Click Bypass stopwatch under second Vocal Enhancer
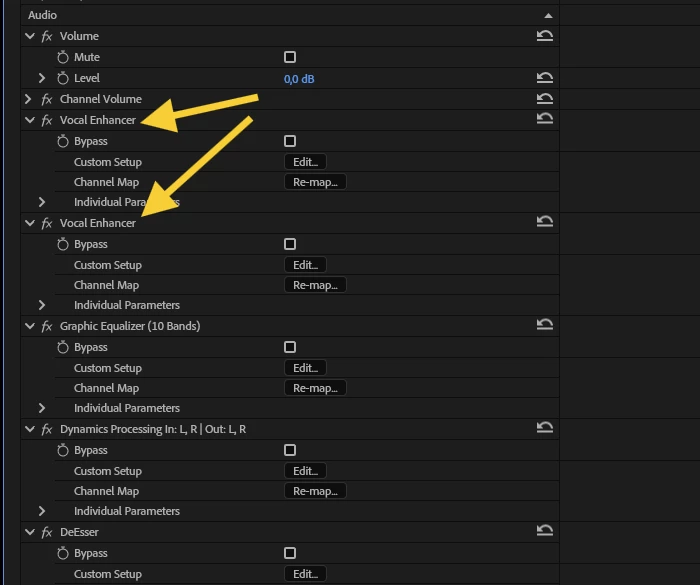The image size is (700, 585). pyautogui.click(x=63, y=244)
